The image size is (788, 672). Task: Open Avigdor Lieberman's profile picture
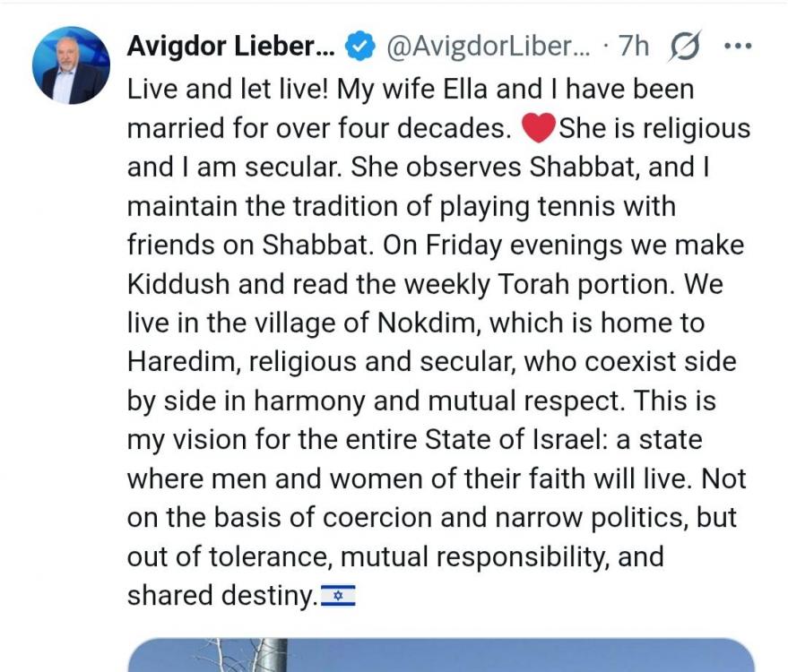[71, 65]
